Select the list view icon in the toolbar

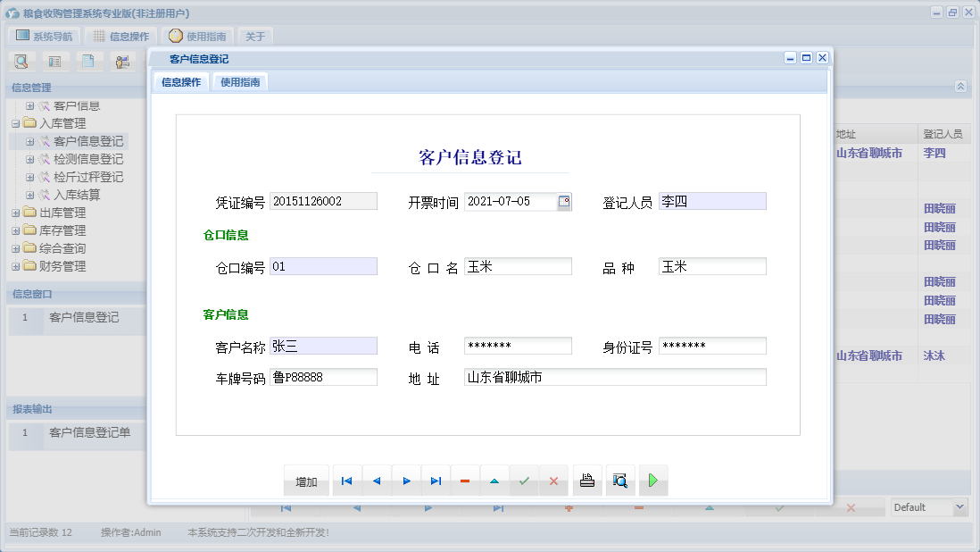[54, 61]
